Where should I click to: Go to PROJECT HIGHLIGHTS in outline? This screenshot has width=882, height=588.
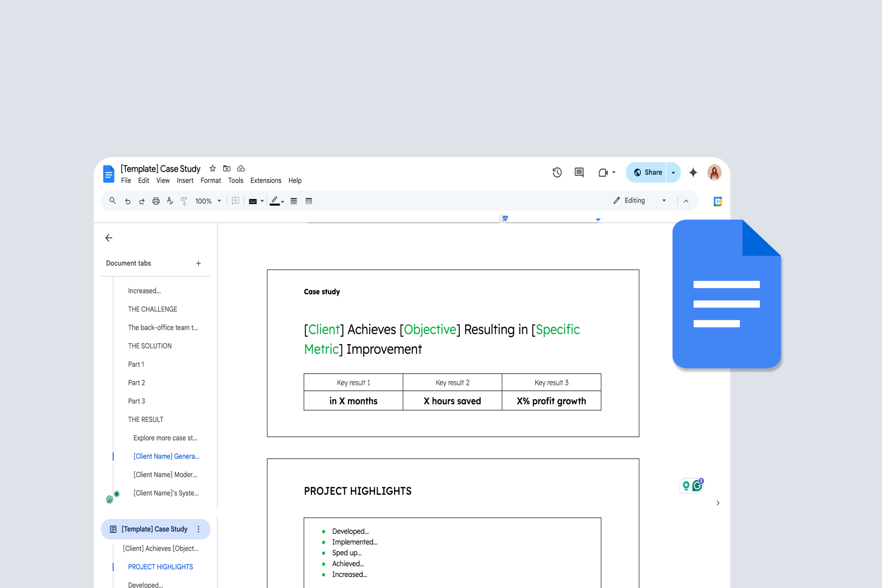click(160, 567)
